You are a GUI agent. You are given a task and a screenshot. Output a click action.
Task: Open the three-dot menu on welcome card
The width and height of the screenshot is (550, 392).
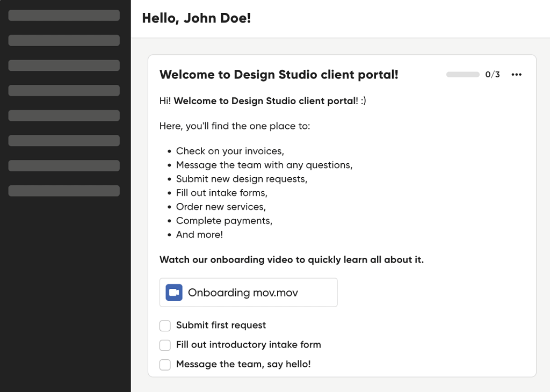point(516,74)
